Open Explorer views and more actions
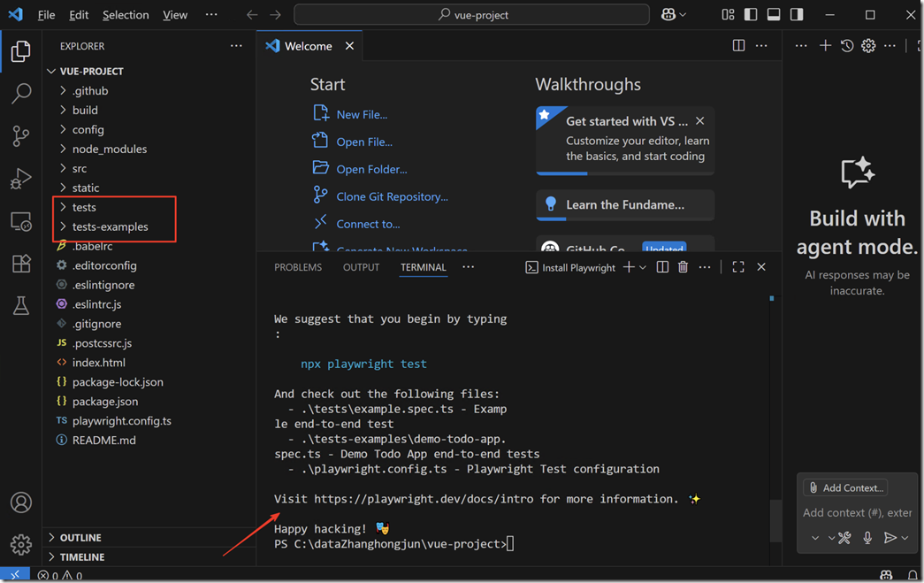 236,46
